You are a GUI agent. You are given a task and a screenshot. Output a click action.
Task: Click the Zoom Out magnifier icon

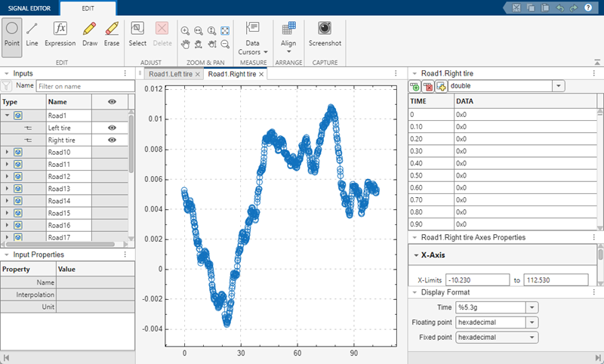point(225,44)
